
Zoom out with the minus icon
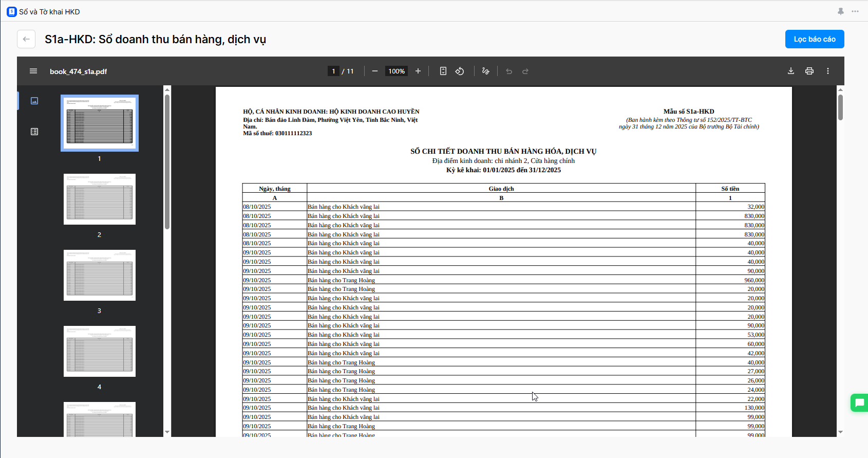tap(375, 71)
